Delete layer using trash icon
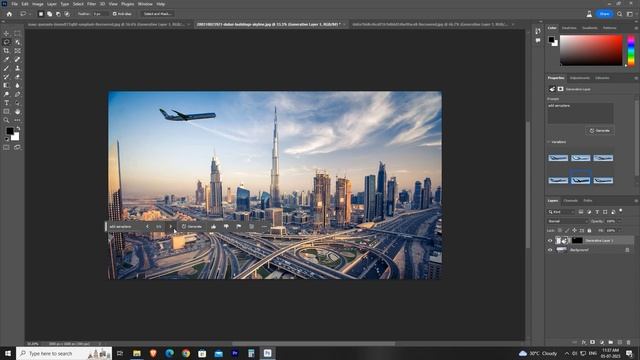 [629, 342]
